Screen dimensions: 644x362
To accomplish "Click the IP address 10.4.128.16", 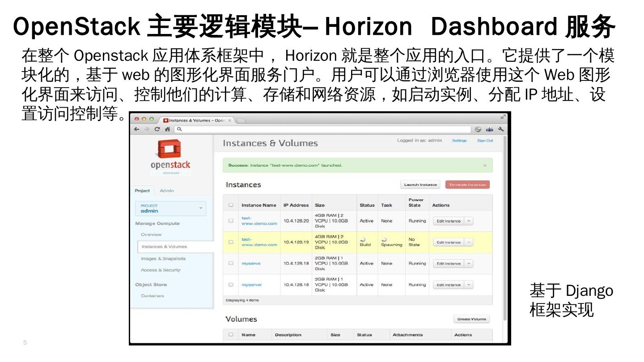I will click(x=296, y=285).
